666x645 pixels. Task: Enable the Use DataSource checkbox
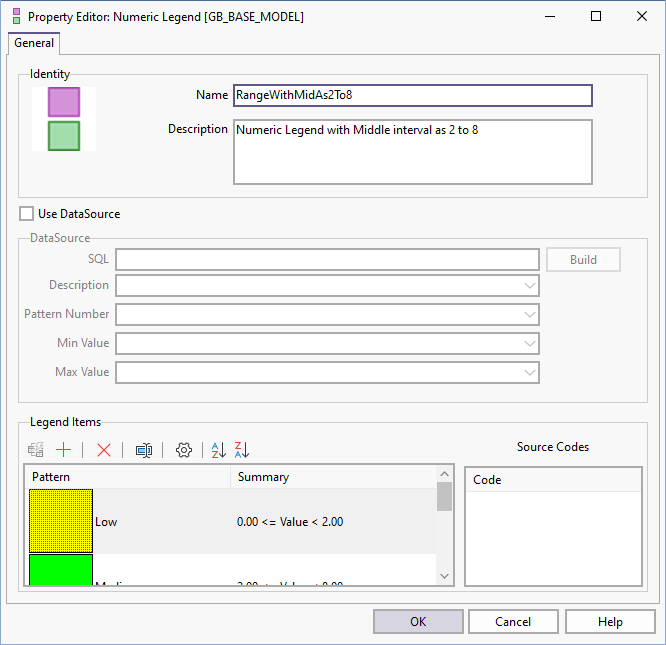[x=26, y=214]
